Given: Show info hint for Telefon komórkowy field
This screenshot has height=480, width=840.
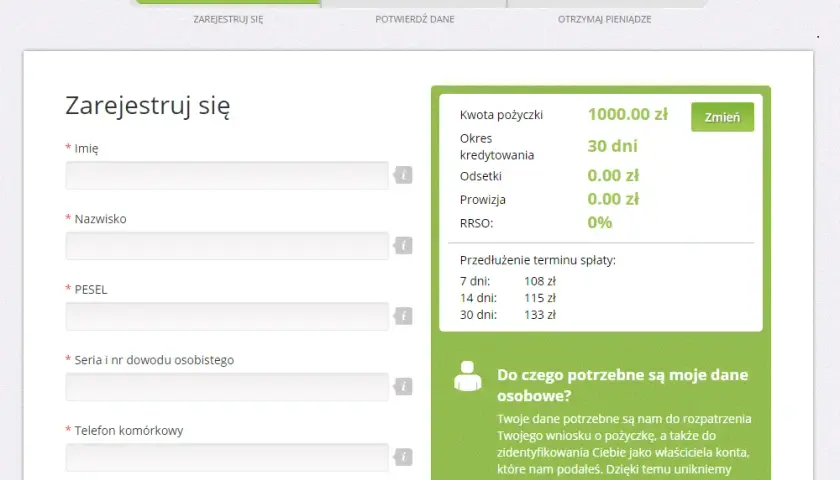Looking at the screenshot, I should point(403,457).
